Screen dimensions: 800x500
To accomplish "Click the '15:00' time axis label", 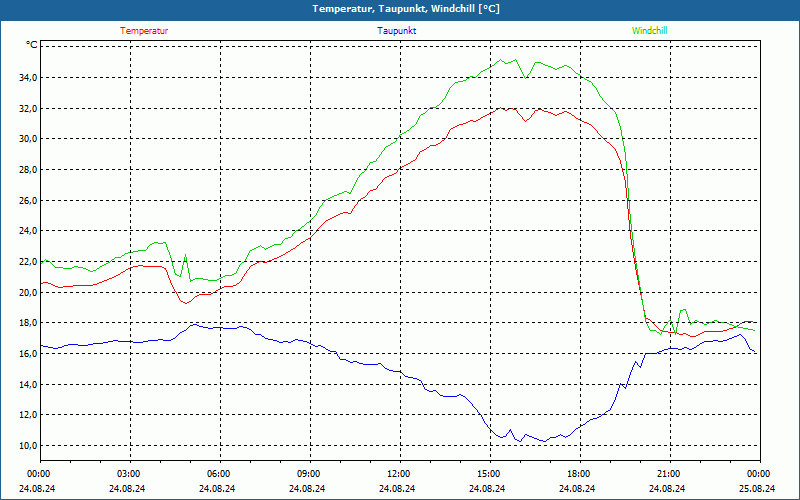I will [488, 474].
